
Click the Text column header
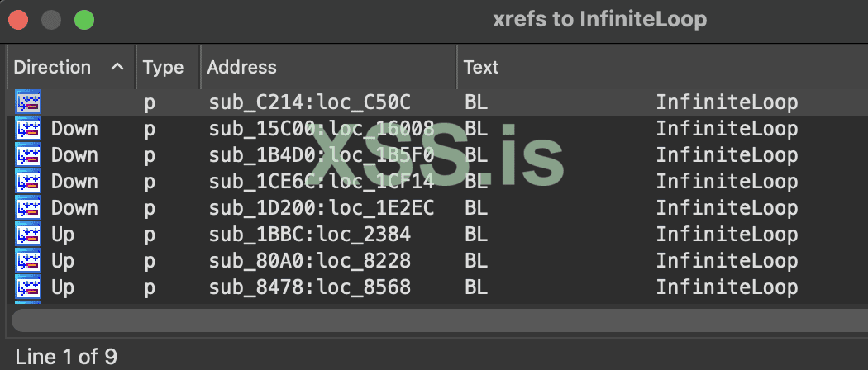click(x=481, y=67)
